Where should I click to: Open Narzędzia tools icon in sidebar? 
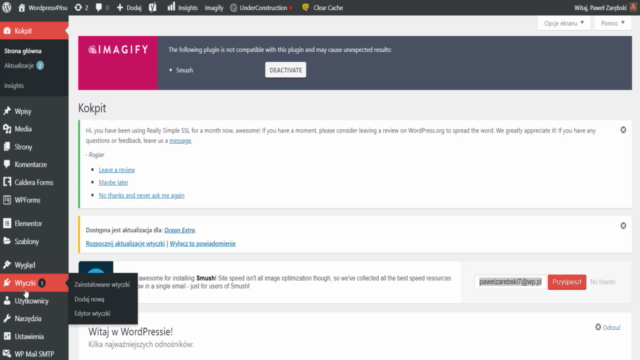[7, 318]
